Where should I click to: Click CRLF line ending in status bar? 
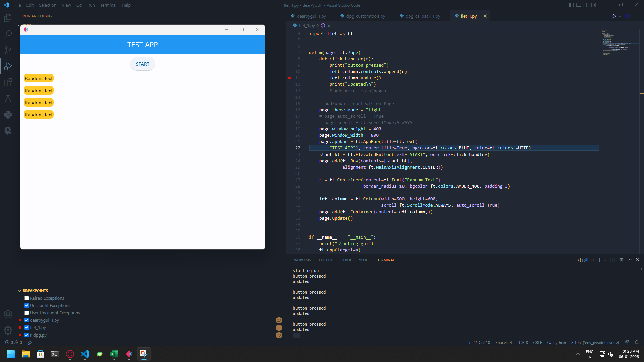[537, 343]
